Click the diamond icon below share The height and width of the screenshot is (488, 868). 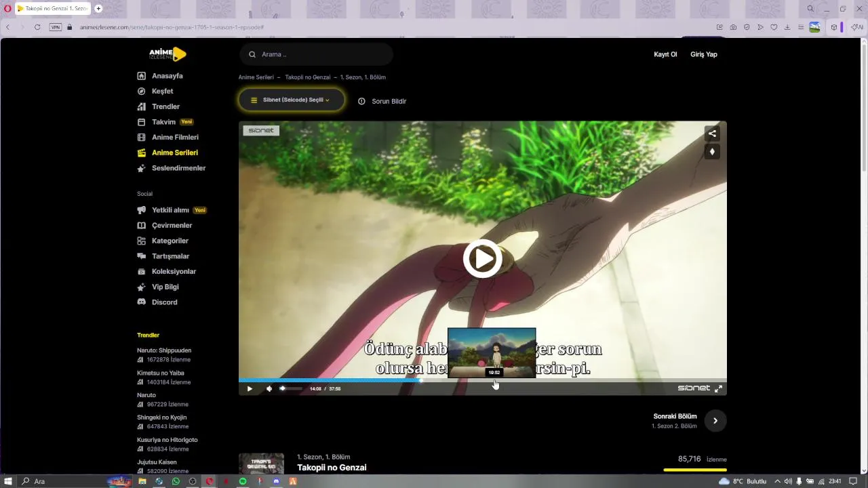(712, 152)
